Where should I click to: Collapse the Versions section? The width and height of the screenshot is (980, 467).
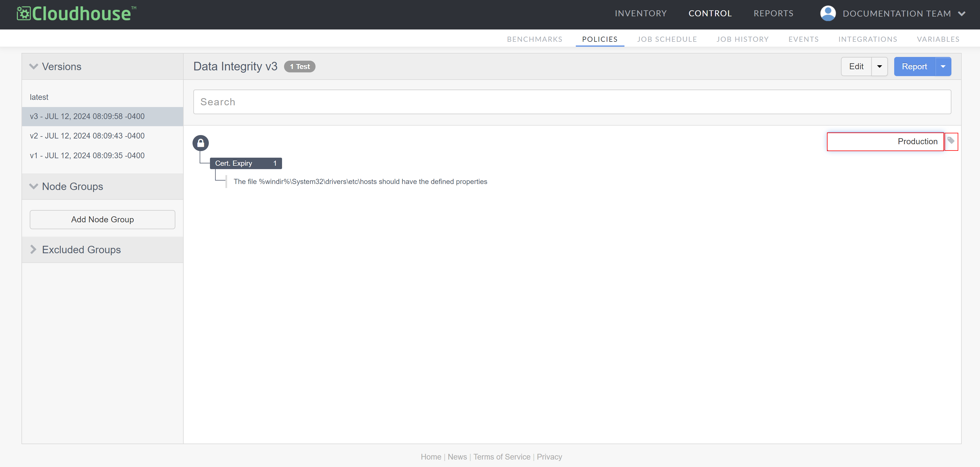[33, 67]
